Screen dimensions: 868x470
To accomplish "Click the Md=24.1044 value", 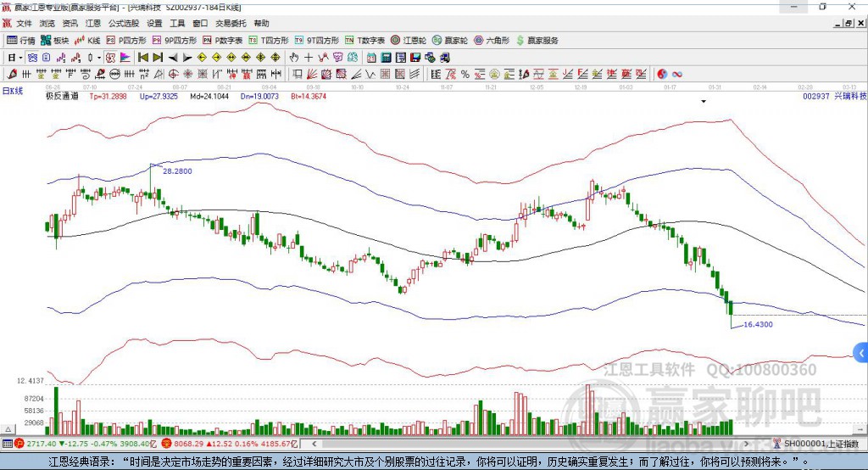I will pyautogui.click(x=209, y=96).
